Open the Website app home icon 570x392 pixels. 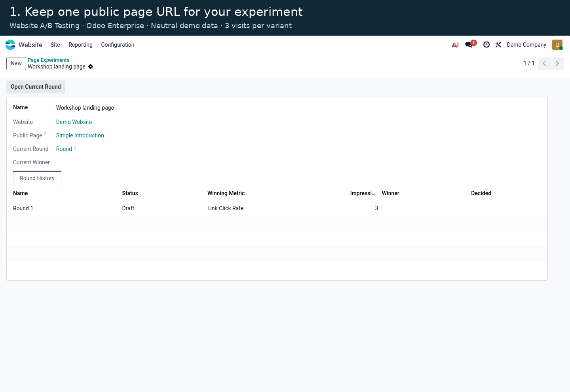point(10,45)
